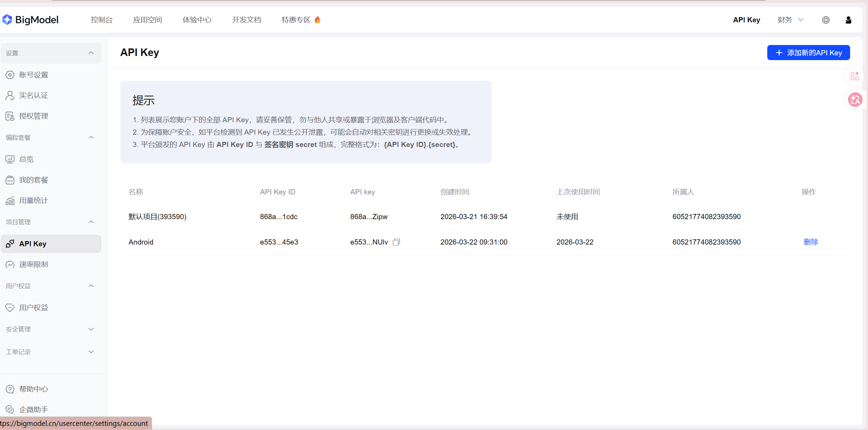868x430 pixels.
Task: Collapse the 设置 sidebar section
Action: [x=91, y=53]
